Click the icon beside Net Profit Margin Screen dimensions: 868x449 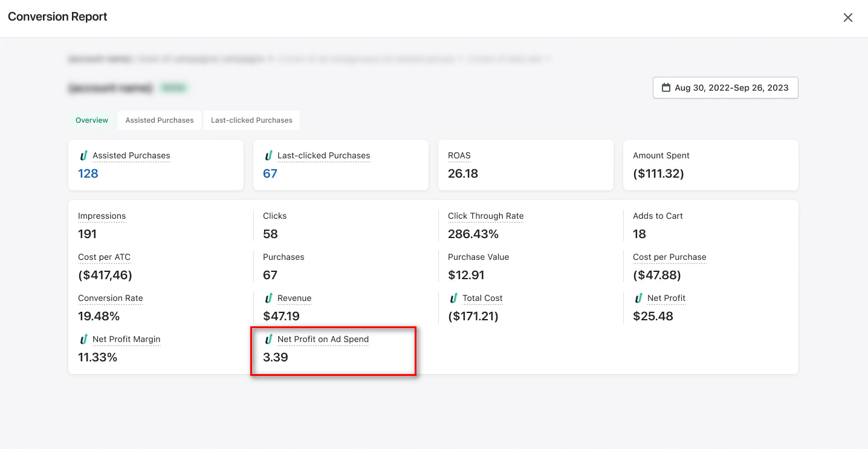pyautogui.click(x=83, y=338)
